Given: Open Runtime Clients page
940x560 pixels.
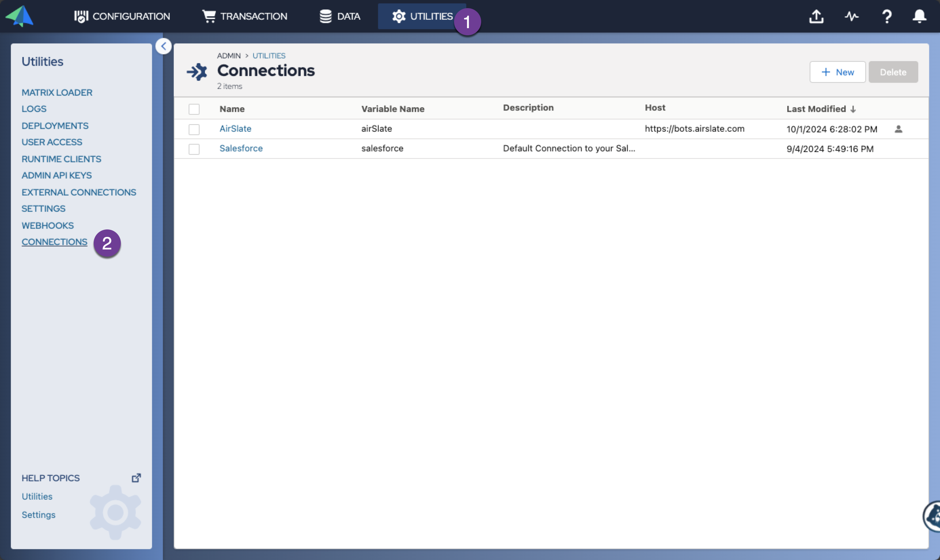Looking at the screenshot, I should pyautogui.click(x=61, y=159).
